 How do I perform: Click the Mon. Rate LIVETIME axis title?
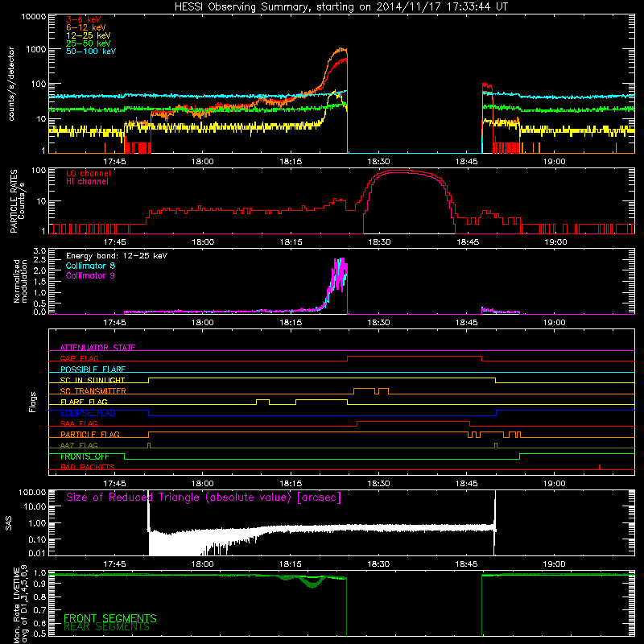(20, 605)
